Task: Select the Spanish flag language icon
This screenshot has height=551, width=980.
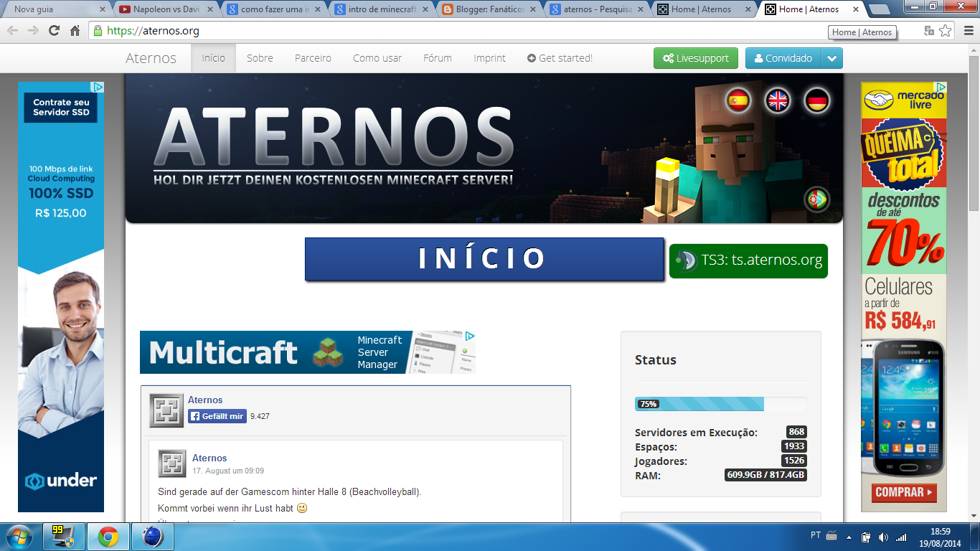Action: click(738, 100)
